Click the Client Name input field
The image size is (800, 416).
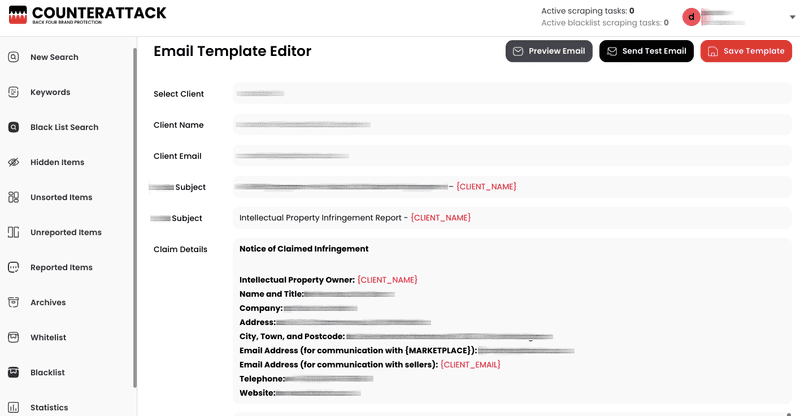coord(512,125)
